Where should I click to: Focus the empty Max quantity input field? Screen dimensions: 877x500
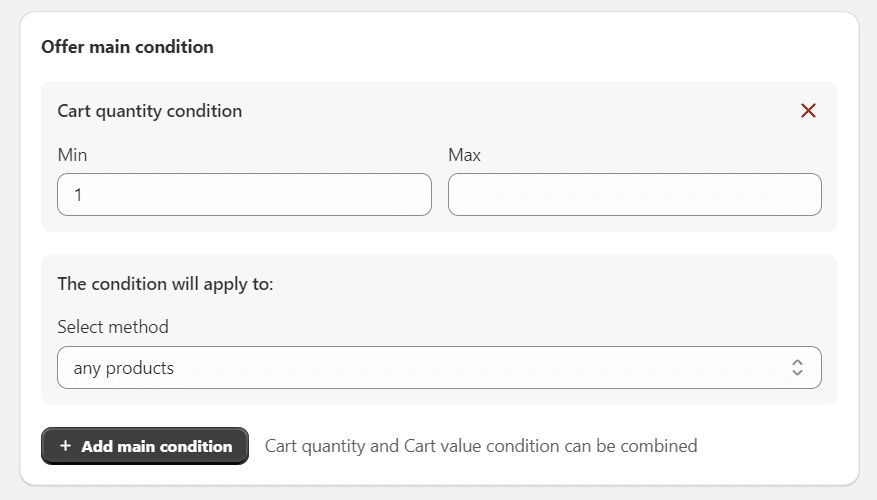[634, 195]
